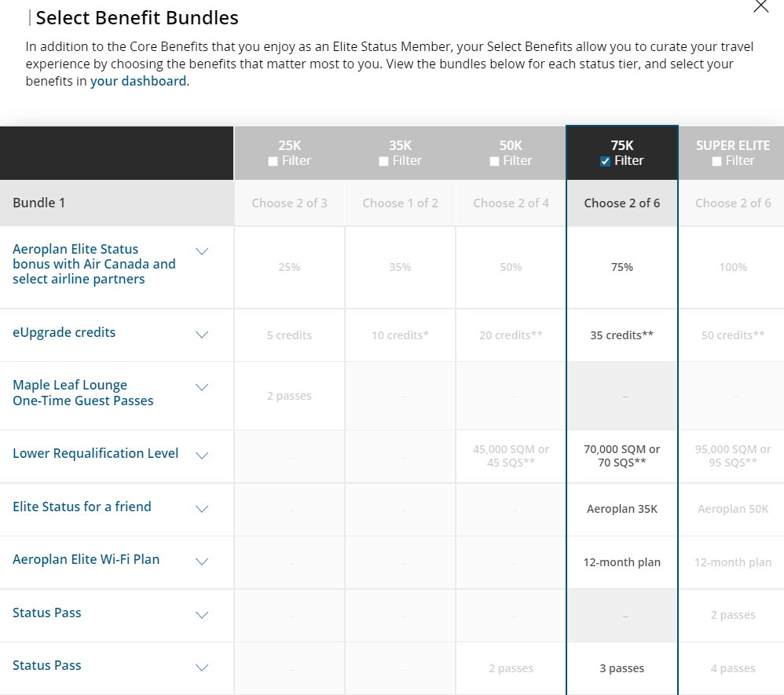Enable the 50K Filter checkbox
The width and height of the screenshot is (784, 695).
click(494, 162)
